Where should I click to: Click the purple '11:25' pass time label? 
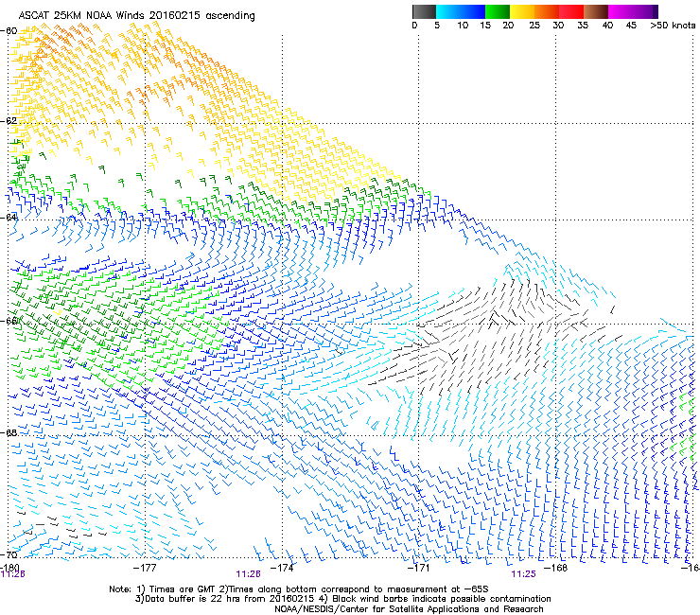pos(523,574)
